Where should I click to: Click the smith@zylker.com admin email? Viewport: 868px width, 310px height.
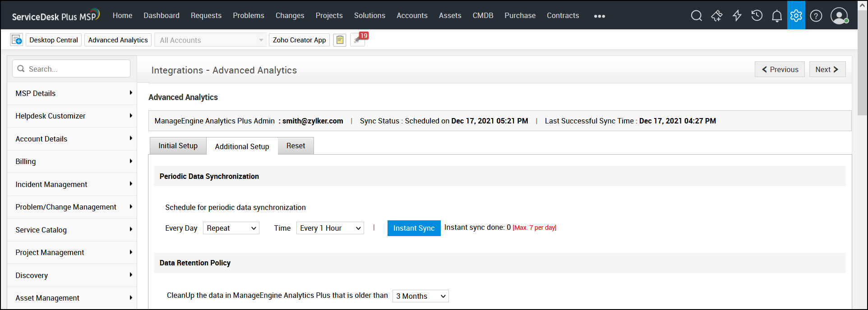tap(313, 121)
